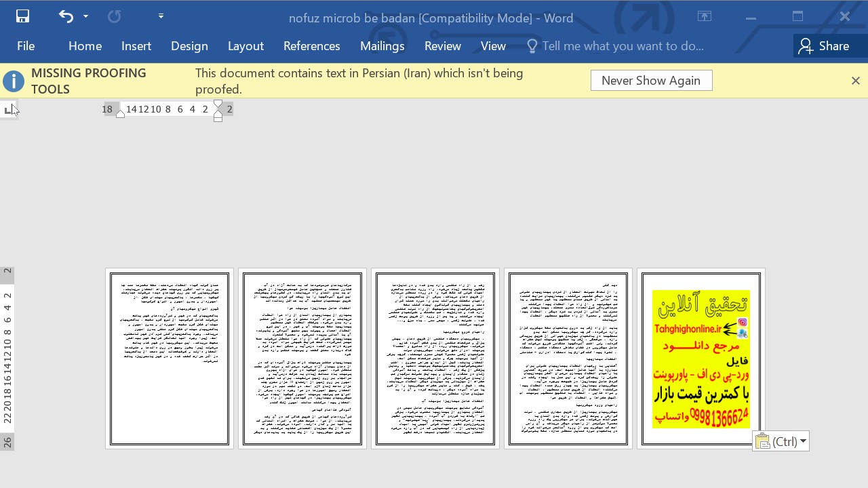Open the Undo history dropdown arrow

pos(85,16)
